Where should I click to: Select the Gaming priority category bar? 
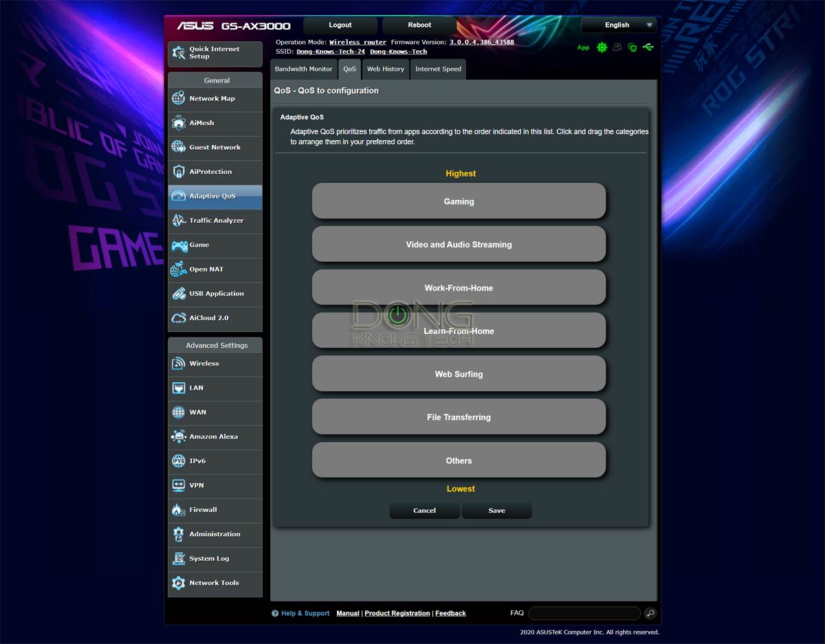459,201
